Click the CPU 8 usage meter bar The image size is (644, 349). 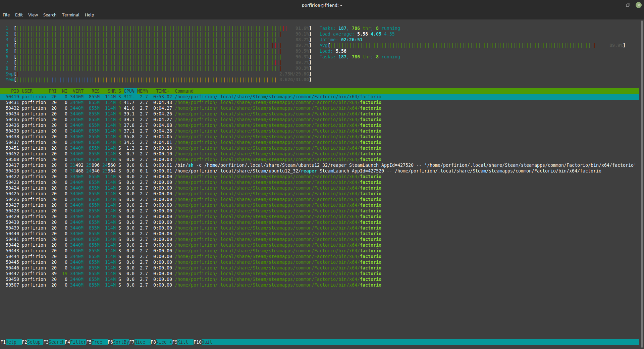click(x=163, y=68)
